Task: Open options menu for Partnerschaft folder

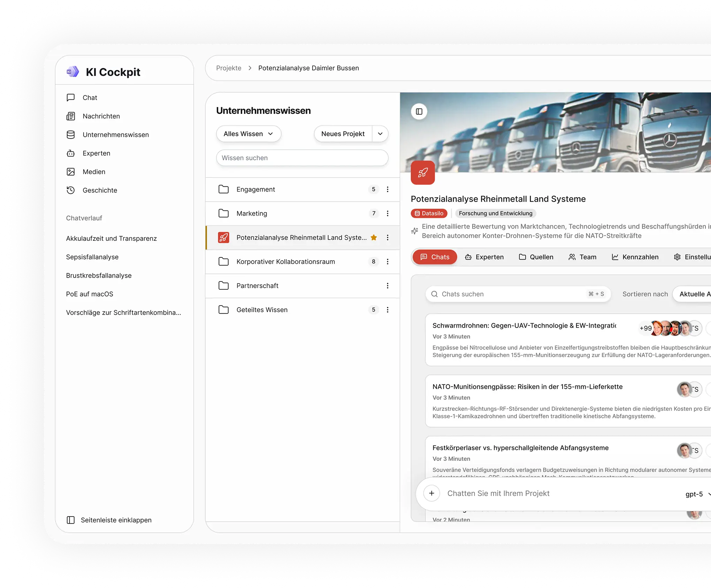Action: pos(388,285)
